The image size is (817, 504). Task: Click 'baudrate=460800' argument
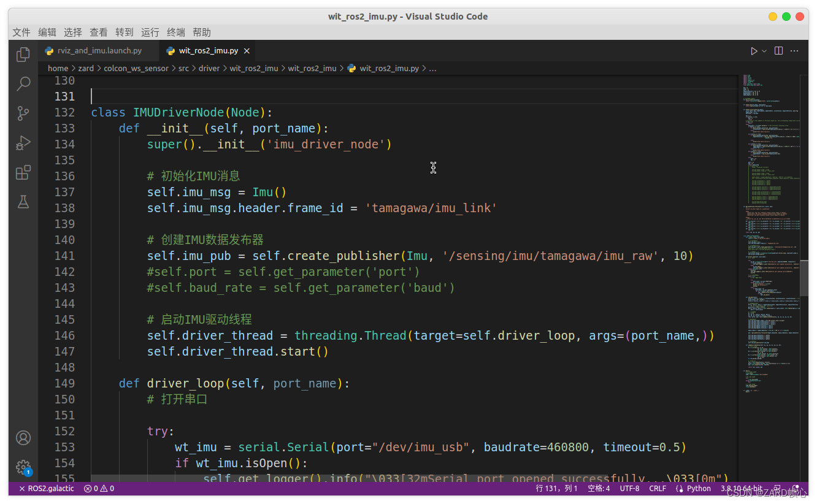pyautogui.click(x=536, y=447)
